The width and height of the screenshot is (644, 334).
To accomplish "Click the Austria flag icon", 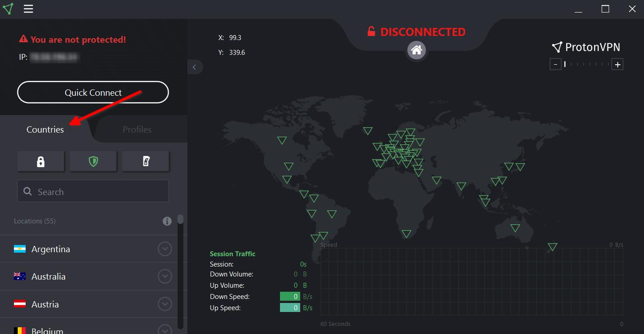I will click(20, 304).
